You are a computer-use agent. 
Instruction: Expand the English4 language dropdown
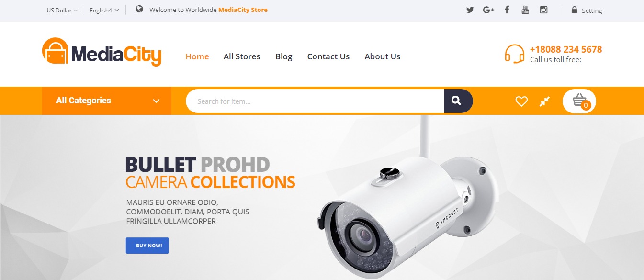tap(104, 10)
